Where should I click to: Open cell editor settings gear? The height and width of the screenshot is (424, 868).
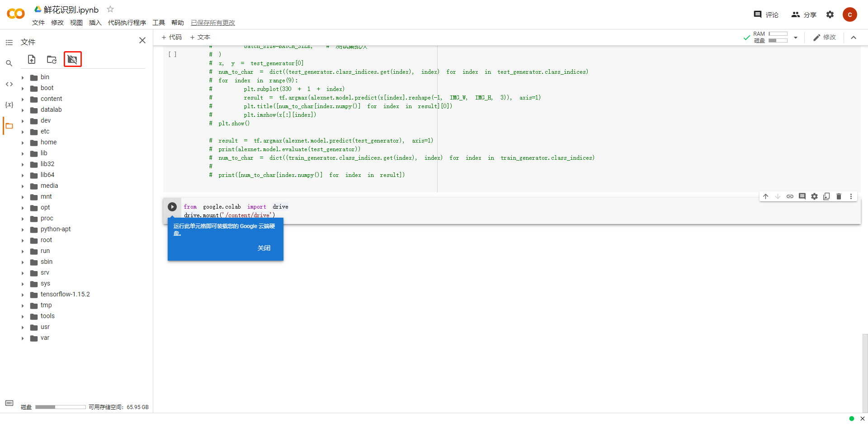(814, 196)
